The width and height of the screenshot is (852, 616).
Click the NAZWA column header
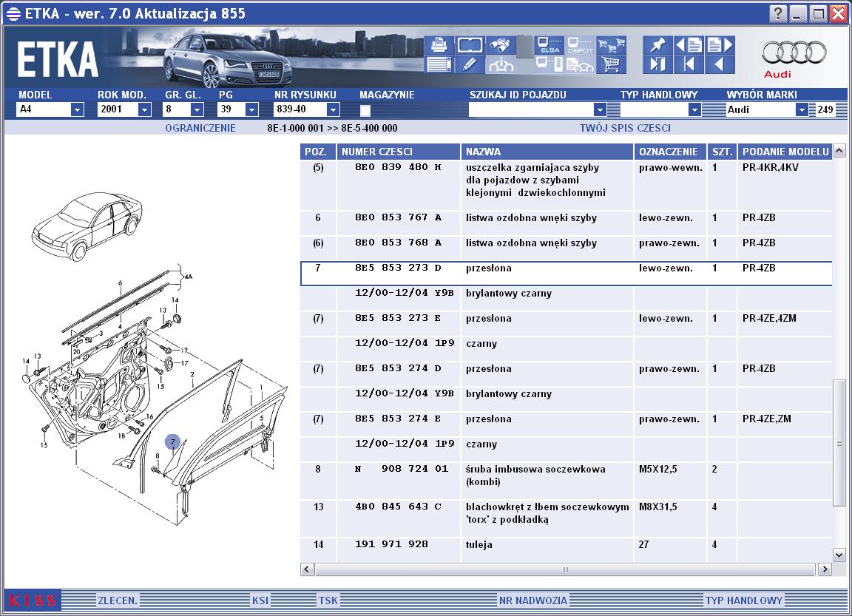tap(547, 152)
